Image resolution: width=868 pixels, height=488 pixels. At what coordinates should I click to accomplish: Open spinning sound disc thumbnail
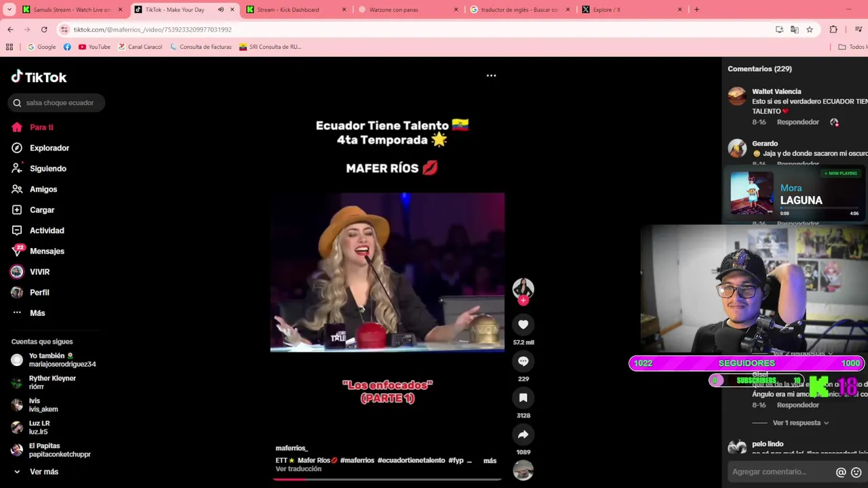point(523,470)
